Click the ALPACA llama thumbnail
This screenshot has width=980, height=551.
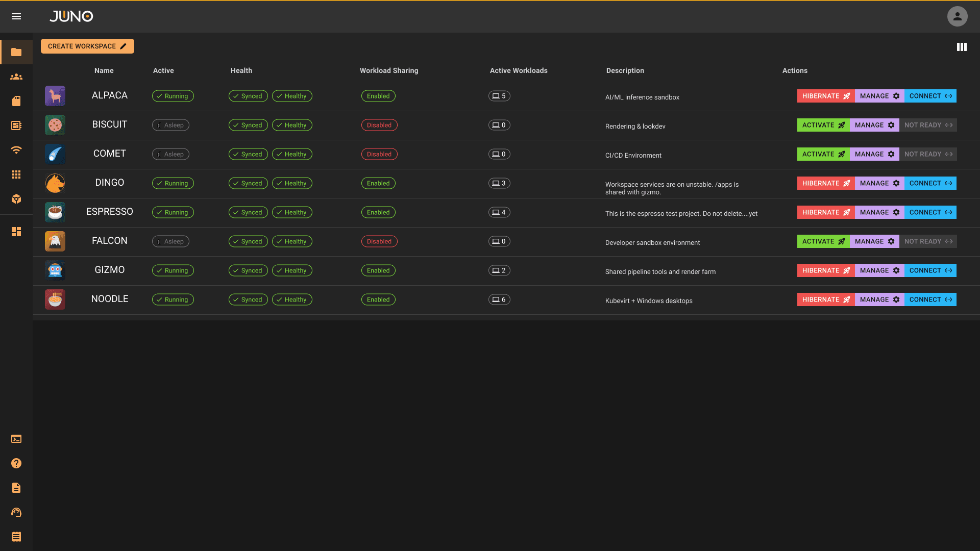55,96
